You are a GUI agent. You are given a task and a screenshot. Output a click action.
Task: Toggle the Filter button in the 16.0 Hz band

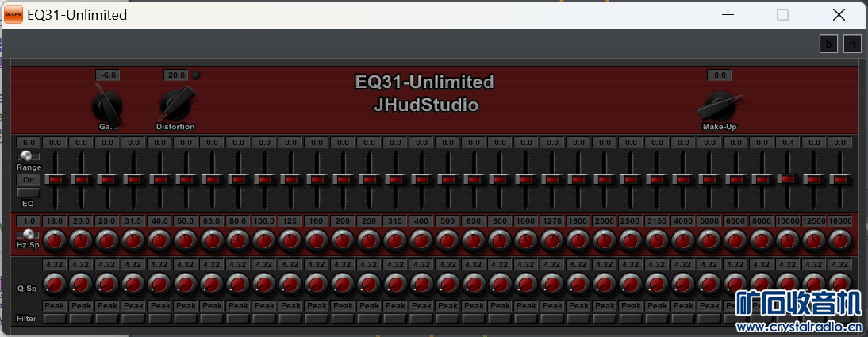click(x=55, y=318)
